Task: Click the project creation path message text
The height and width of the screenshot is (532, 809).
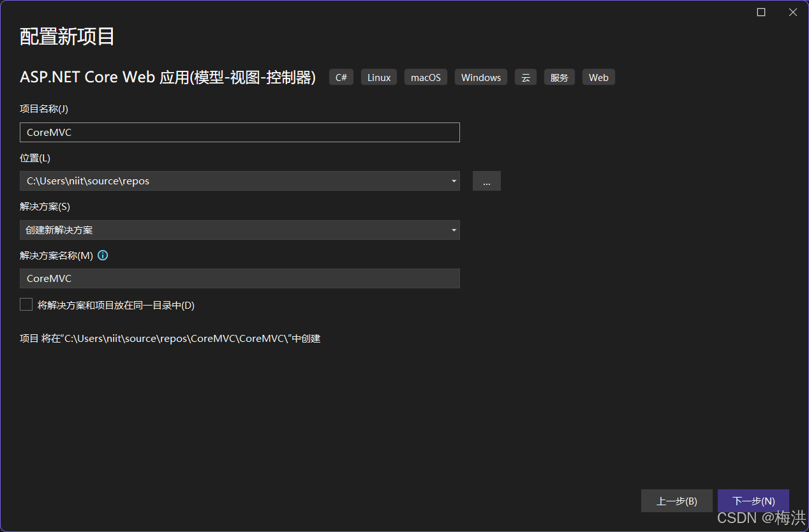Action: pyautogui.click(x=170, y=339)
